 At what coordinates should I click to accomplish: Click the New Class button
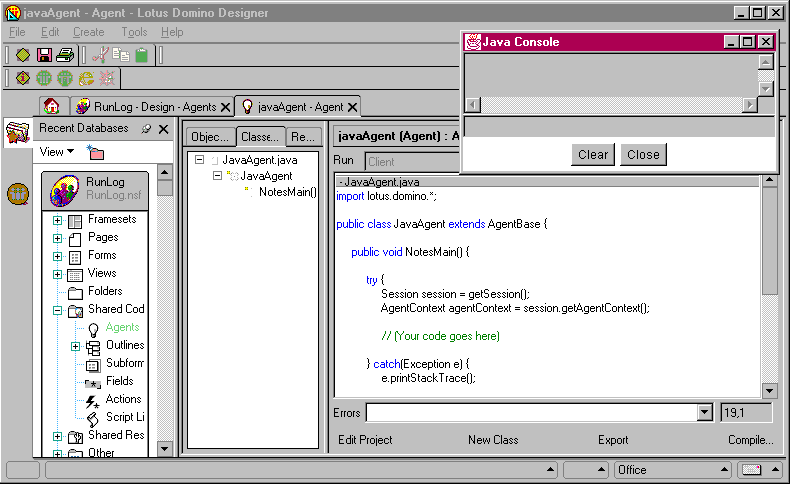coord(493,440)
